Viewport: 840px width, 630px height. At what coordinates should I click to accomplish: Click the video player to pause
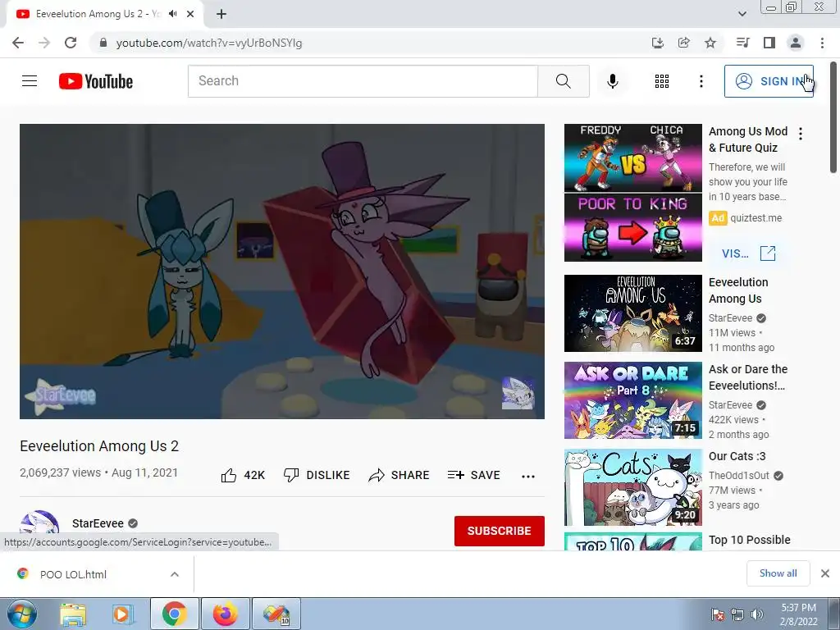pyautogui.click(x=282, y=271)
